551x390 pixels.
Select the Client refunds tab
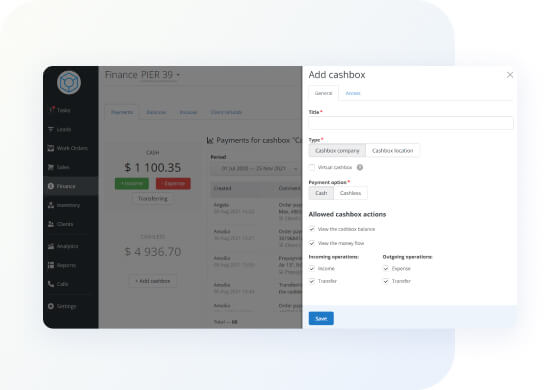226,112
